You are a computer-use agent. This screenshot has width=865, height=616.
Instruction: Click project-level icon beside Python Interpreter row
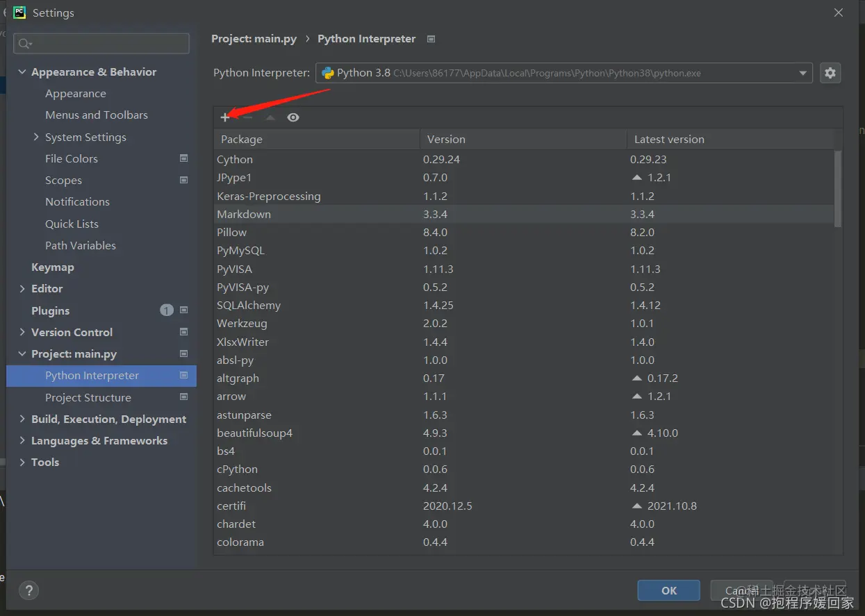pos(183,375)
